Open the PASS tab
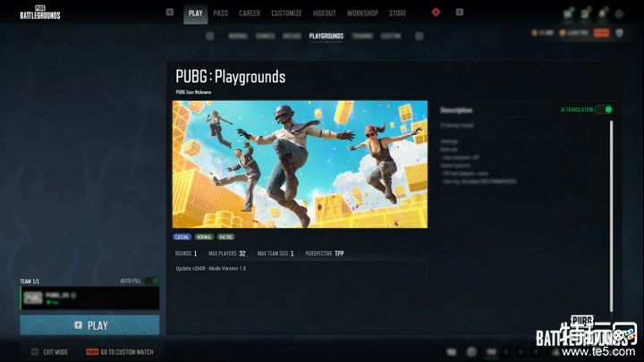This screenshot has height=362, width=644. coord(221,13)
